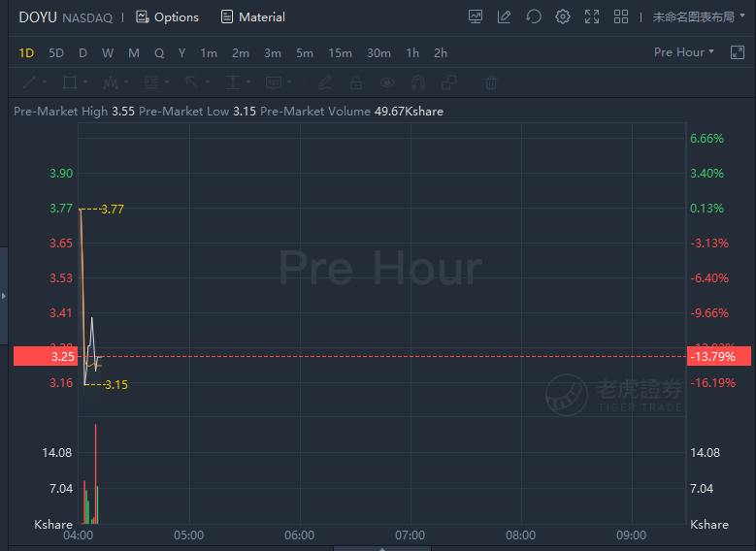Delete drawings with the trash icon
The image size is (756, 551).
(x=491, y=82)
